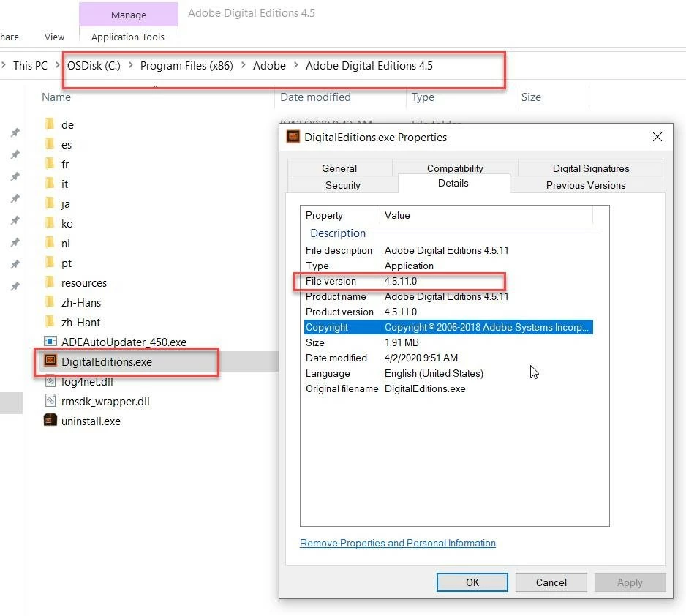Click the pin icon beside resources folder
The height and width of the screenshot is (616, 686).
15,286
